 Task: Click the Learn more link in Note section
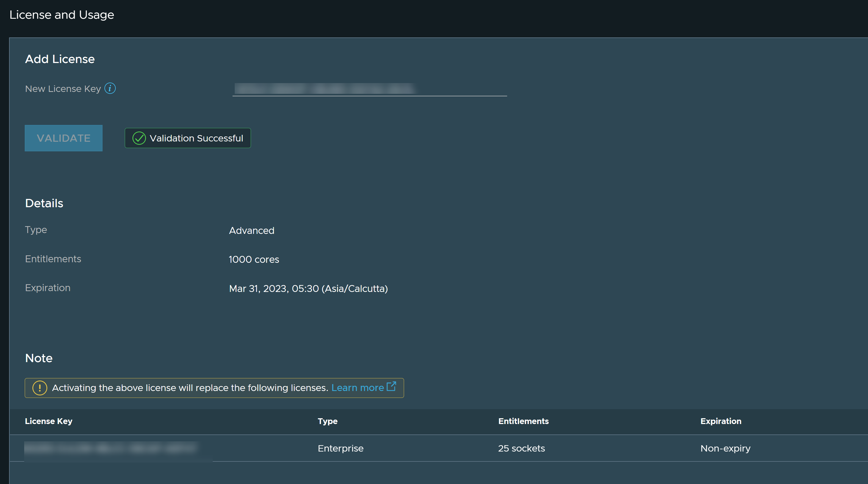(x=358, y=387)
